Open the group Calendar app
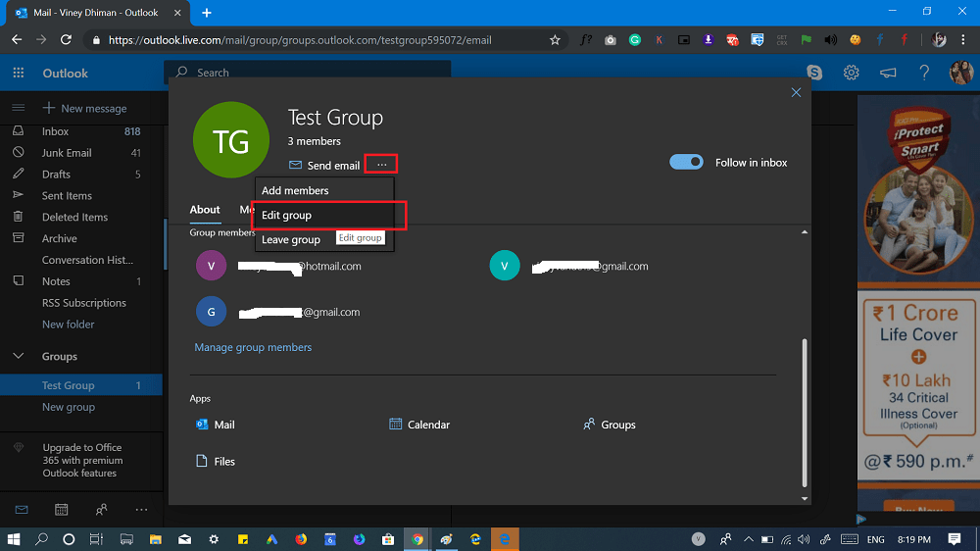 (419, 425)
